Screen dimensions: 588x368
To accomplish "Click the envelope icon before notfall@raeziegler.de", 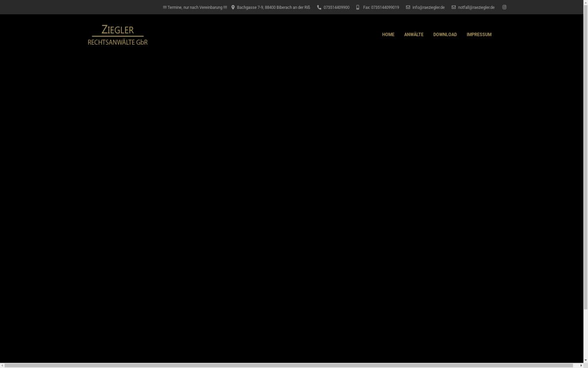I will click(x=454, y=7).
